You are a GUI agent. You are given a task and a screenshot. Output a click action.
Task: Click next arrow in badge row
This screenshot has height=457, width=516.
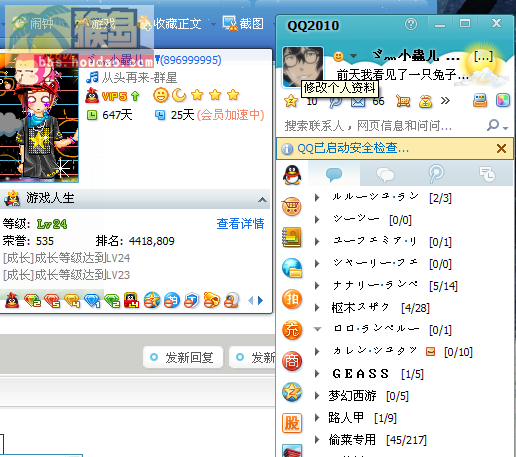[x=261, y=300]
